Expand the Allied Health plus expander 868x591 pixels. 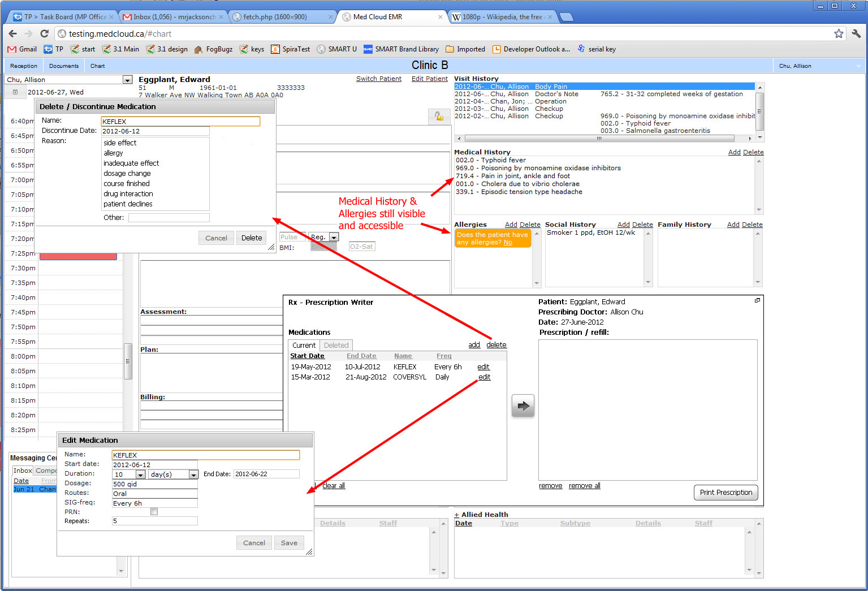coord(456,515)
